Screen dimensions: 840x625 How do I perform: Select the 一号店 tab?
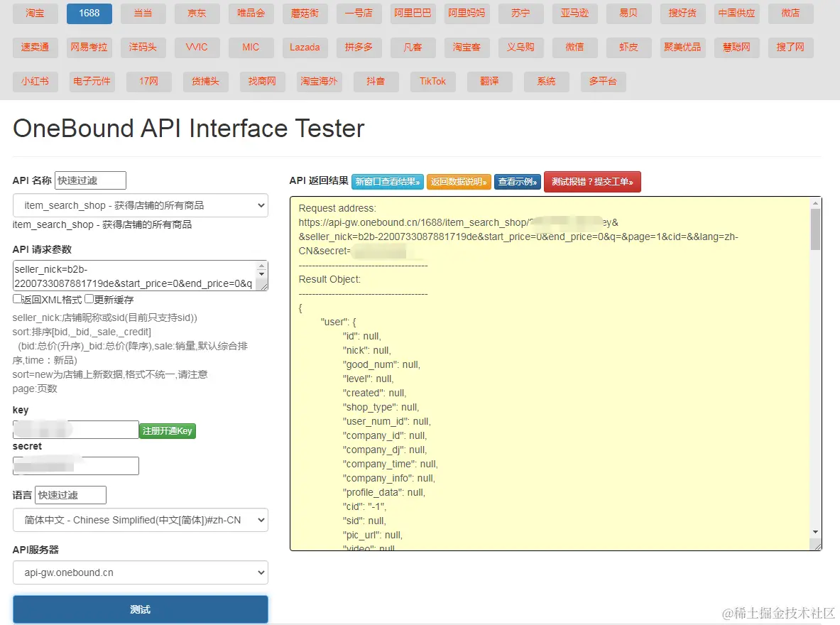click(359, 13)
